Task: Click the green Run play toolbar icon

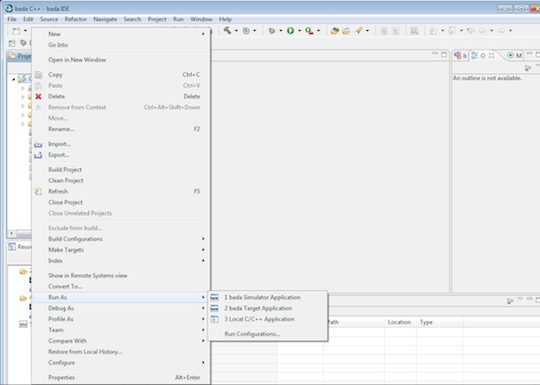Action: [x=290, y=31]
